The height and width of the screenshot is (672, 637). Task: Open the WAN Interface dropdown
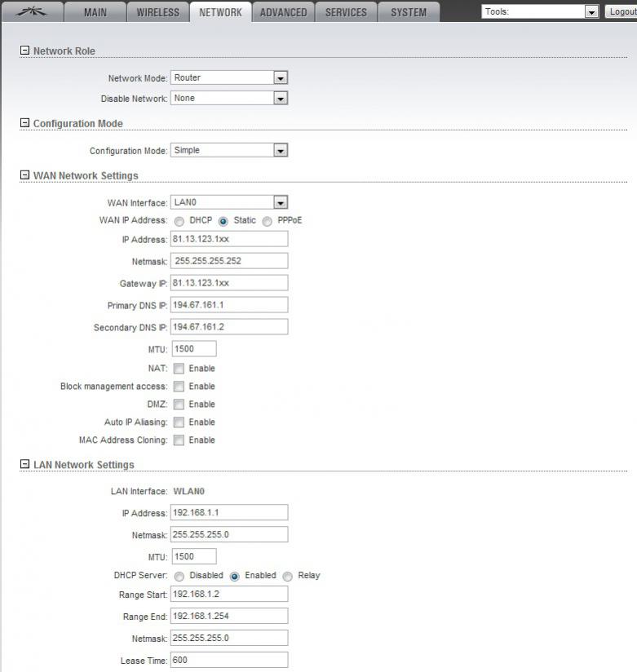(280, 203)
